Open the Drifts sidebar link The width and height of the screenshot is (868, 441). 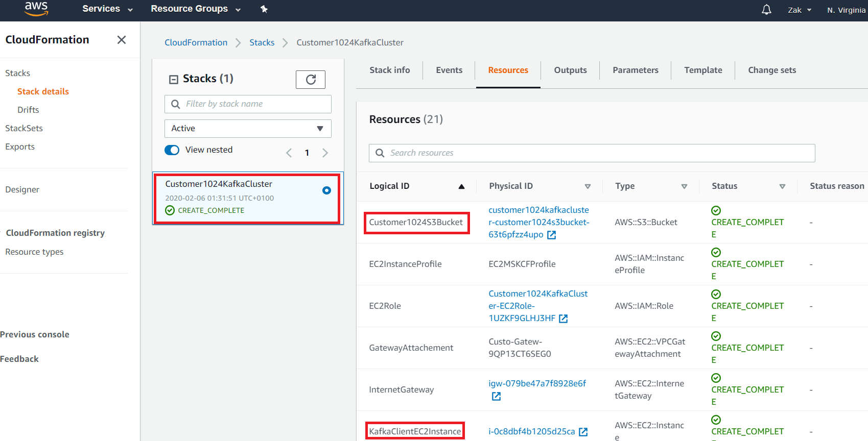28,110
